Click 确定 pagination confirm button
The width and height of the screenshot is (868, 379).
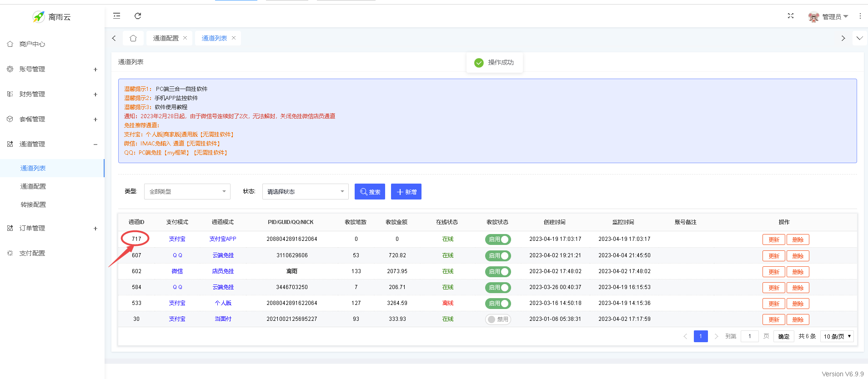point(784,336)
